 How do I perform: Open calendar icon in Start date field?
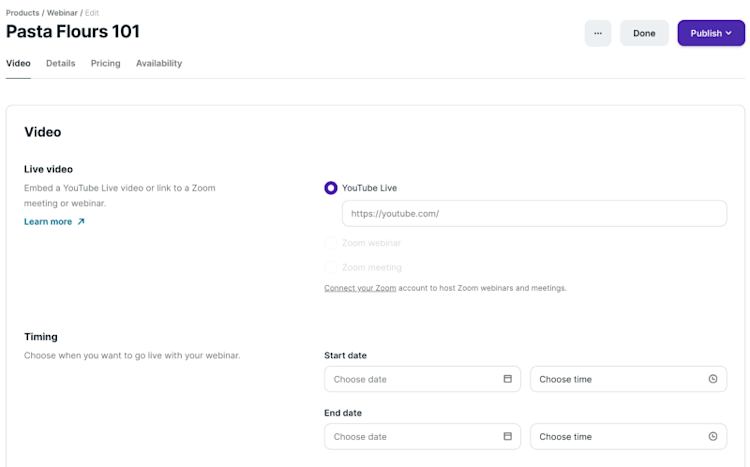click(x=507, y=379)
